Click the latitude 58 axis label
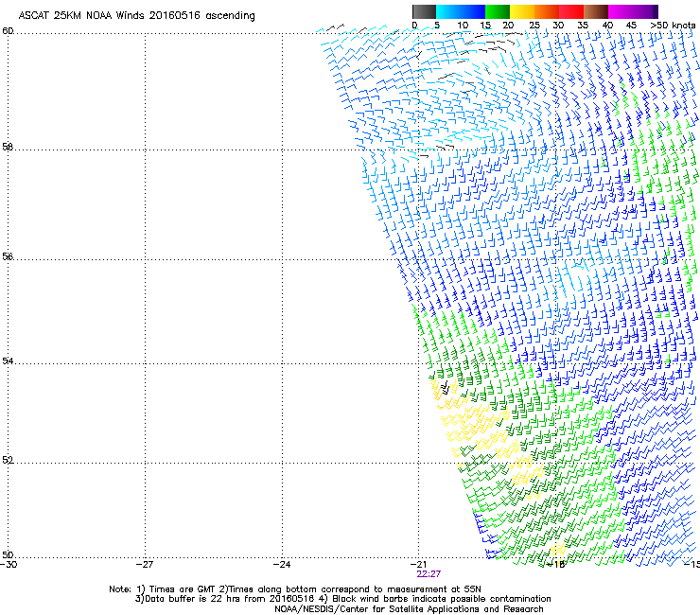Image resolution: width=700 pixels, height=615 pixels. [x=8, y=147]
